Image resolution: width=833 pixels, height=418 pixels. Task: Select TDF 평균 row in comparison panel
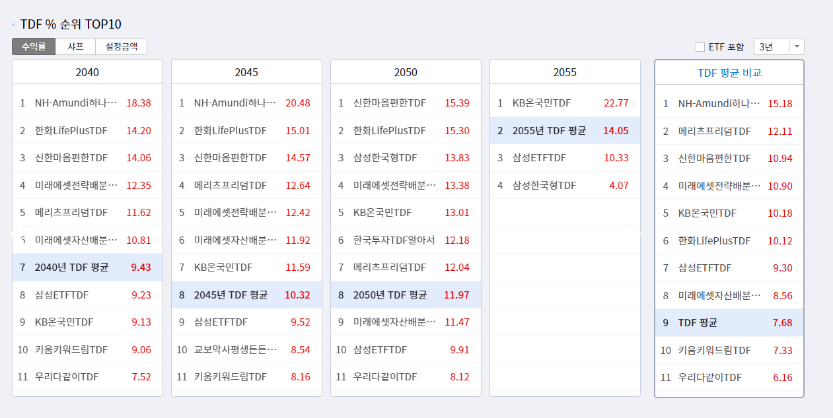pos(698,322)
